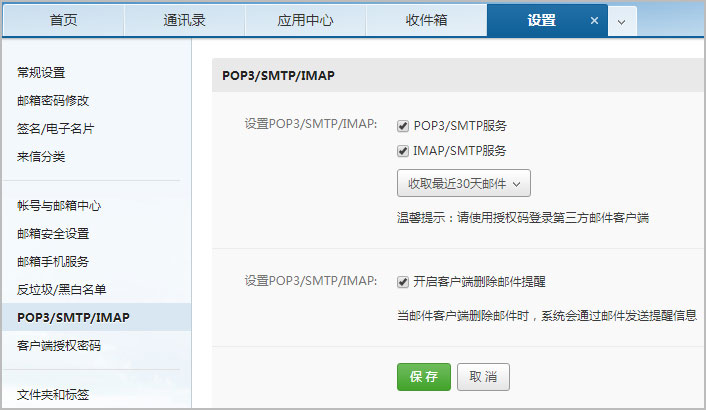Viewport: 706px width, 410px height.
Task: Open 客户端授权密码 settings
Action: pyautogui.click(x=59, y=346)
